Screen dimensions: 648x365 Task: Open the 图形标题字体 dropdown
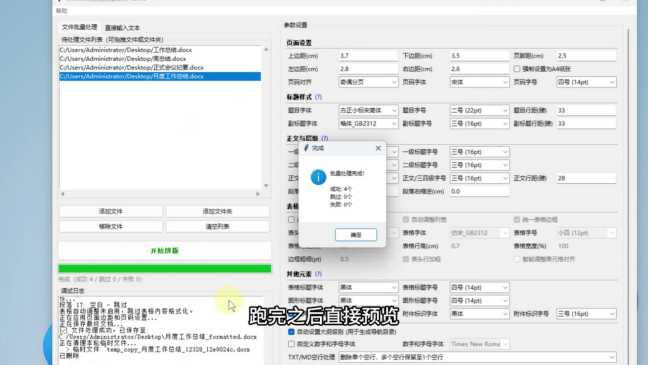coord(368,301)
